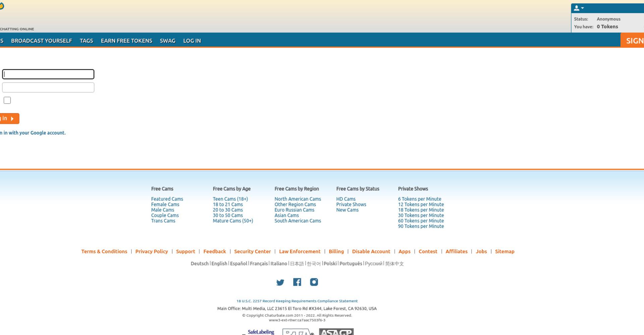Open Featured Cams footer link
This screenshot has height=335, width=644.
tap(167, 199)
